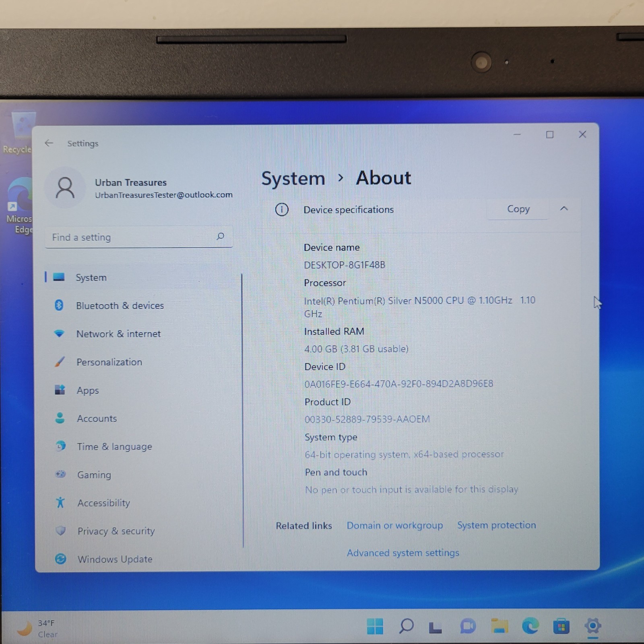
Task: Open the Personalization settings page
Action: click(x=139, y=362)
